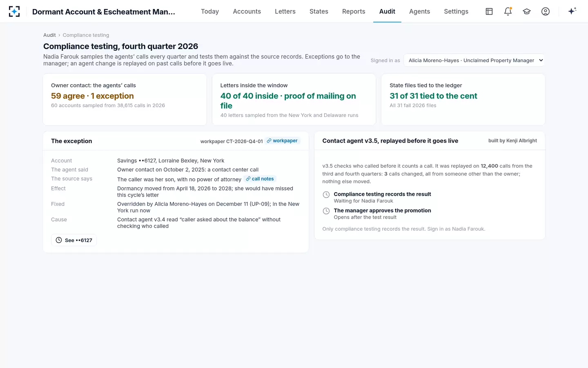This screenshot has height=368, width=588.
Task: Click 'Contact agent v3.5, replayed' heading
Action: [x=390, y=141]
